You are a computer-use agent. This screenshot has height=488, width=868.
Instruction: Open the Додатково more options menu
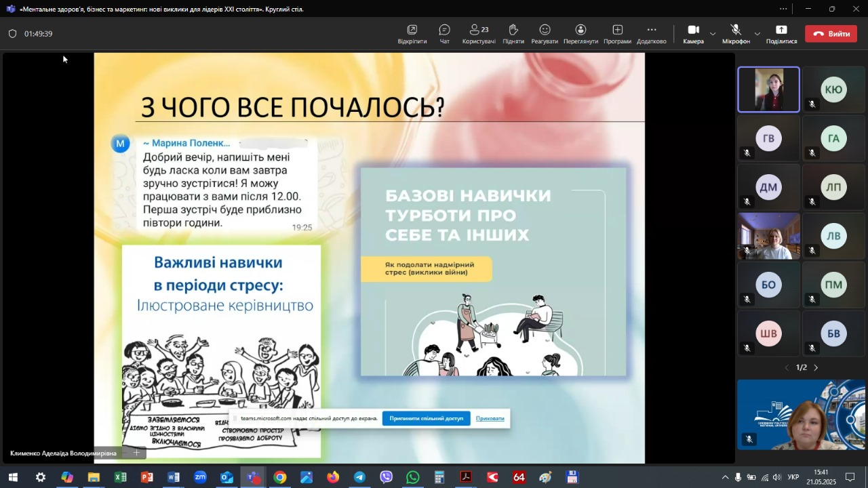tap(652, 33)
